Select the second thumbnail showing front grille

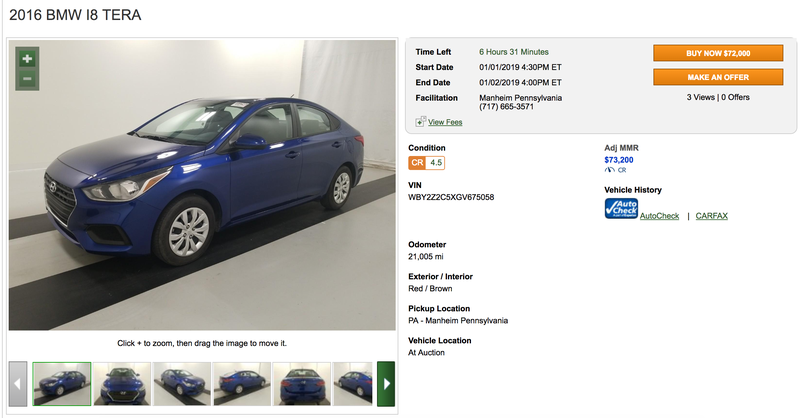pos(122,384)
